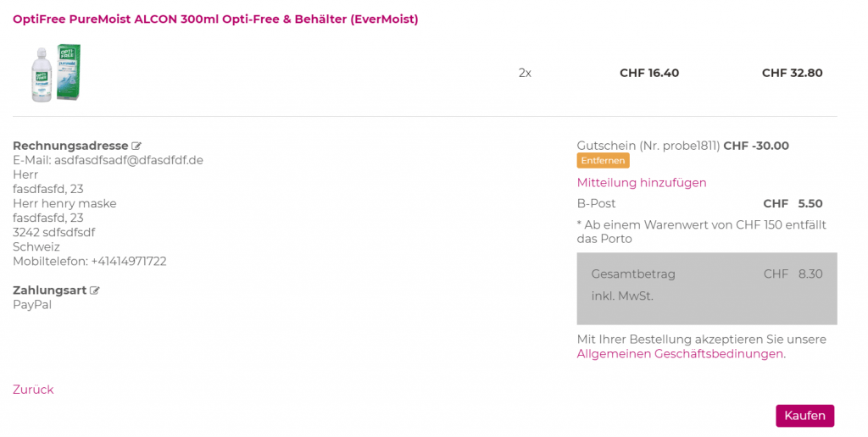Click the Mobiltelefon number line
This screenshot has width=868, height=437.
pyautogui.click(x=89, y=261)
